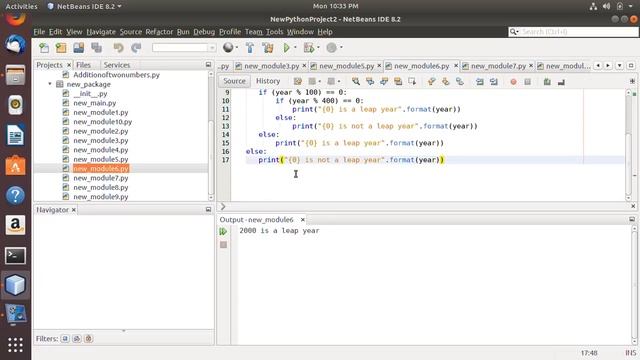Viewport: 640px width, 360px height.
Task: Click Shift Line Left editor icon
Action: coord(480,82)
